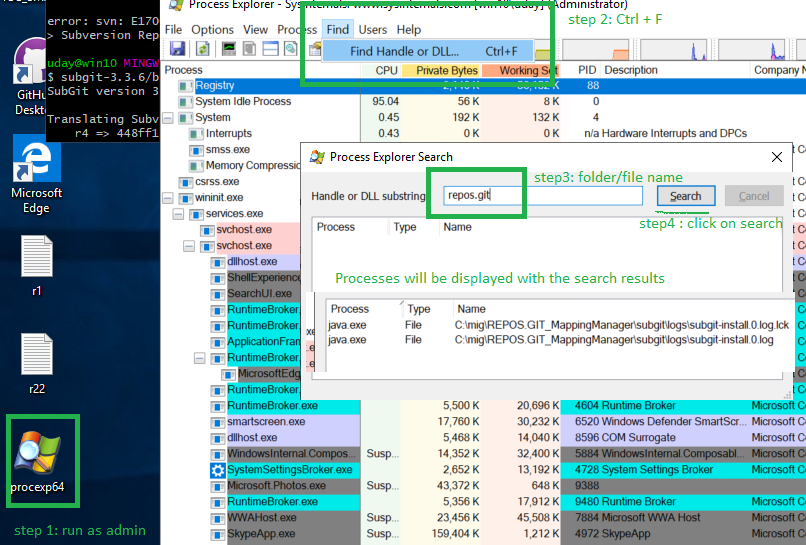Click the terminal window behind Process Explorer

103,72
